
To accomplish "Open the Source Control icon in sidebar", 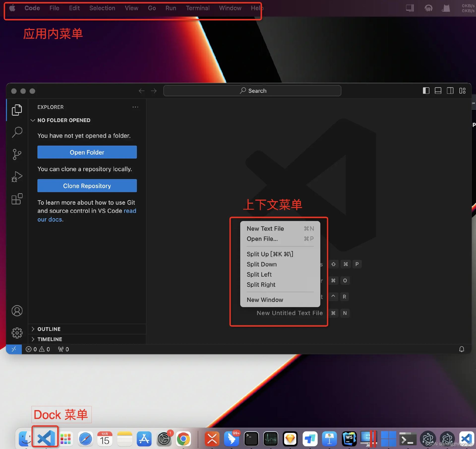I will click(x=17, y=154).
